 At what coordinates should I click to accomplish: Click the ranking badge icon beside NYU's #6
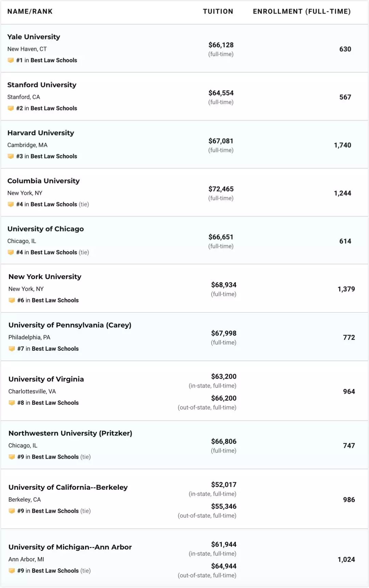coord(12,300)
